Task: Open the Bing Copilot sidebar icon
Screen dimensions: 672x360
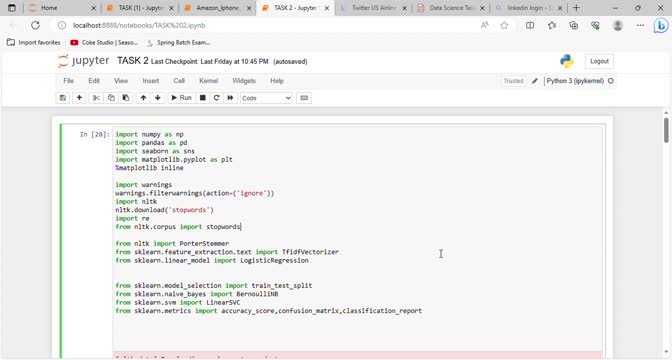Action: pyautogui.click(x=661, y=26)
